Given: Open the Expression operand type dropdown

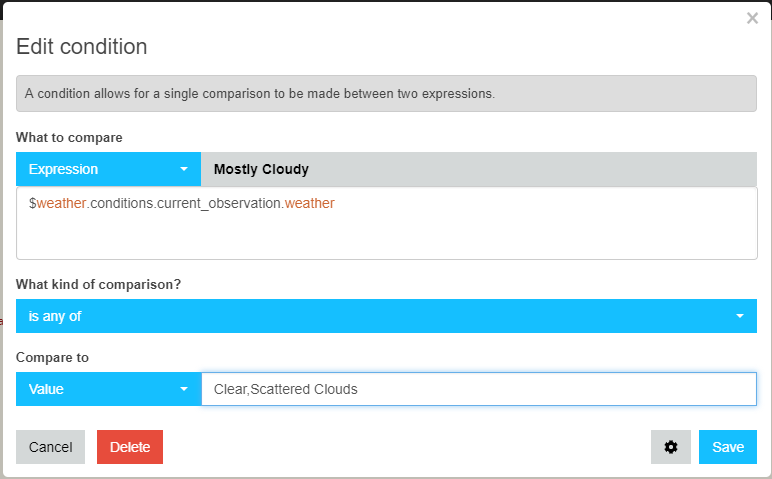Looking at the screenshot, I should pyautogui.click(x=108, y=169).
